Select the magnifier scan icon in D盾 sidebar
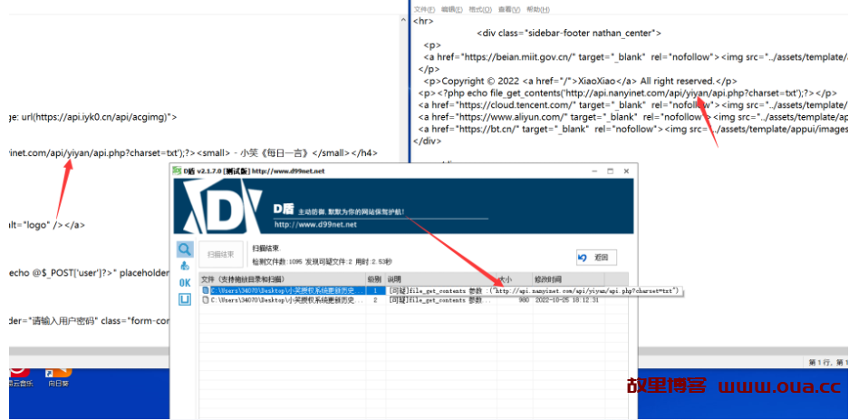 pyautogui.click(x=185, y=249)
